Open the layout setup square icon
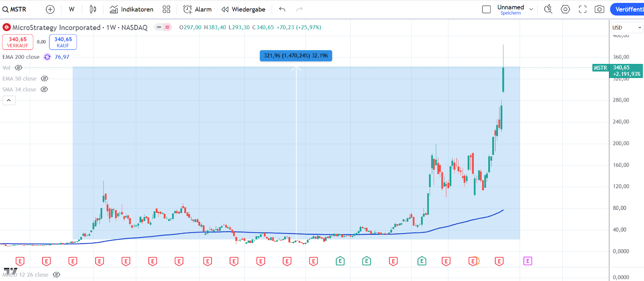644x281 pixels. [487, 9]
